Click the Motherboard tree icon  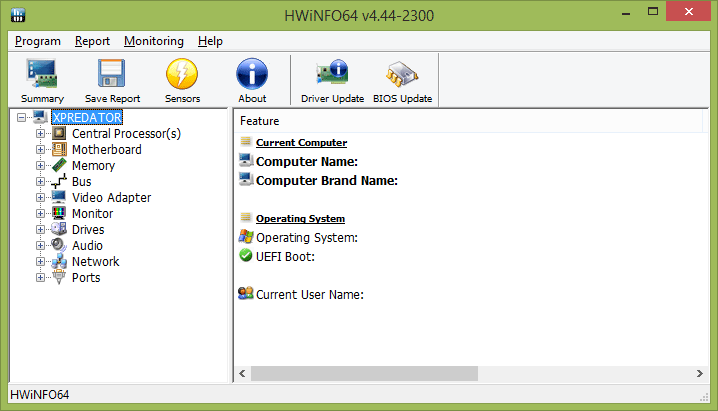click(59, 149)
